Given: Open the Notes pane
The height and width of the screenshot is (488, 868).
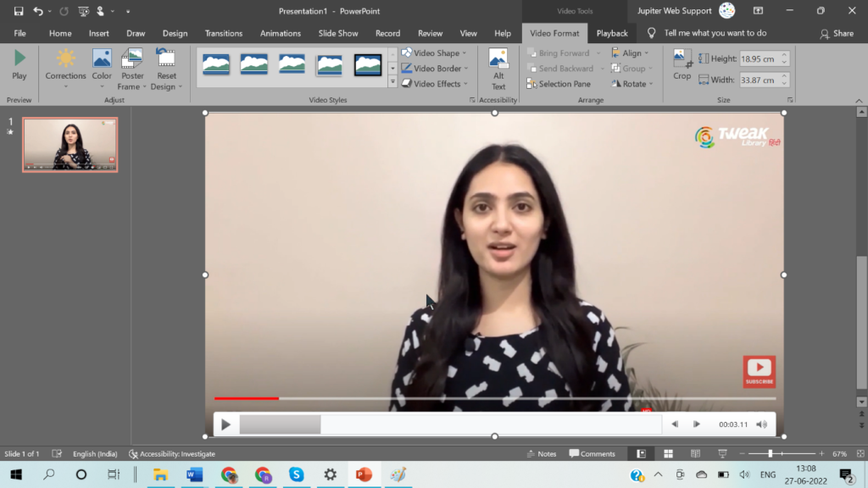Looking at the screenshot, I should click(x=542, y=454).
